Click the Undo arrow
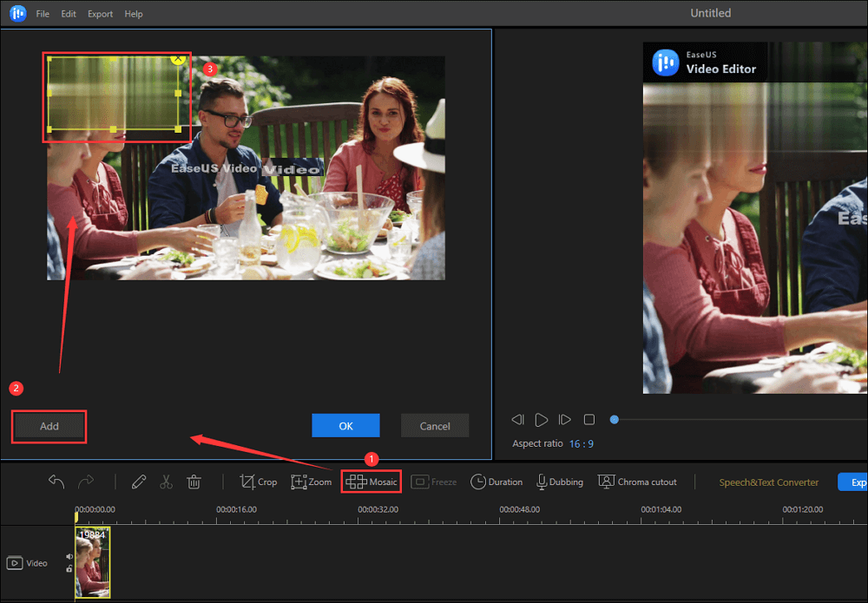Viewport: 868px width, 603px height. (x=56, y=482)
